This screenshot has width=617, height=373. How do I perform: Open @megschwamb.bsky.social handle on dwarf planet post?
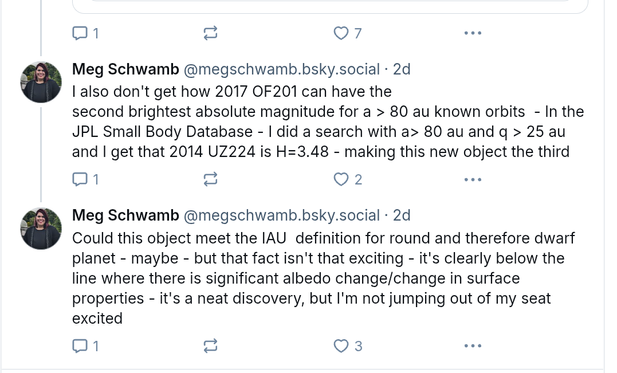click(282, 216)
